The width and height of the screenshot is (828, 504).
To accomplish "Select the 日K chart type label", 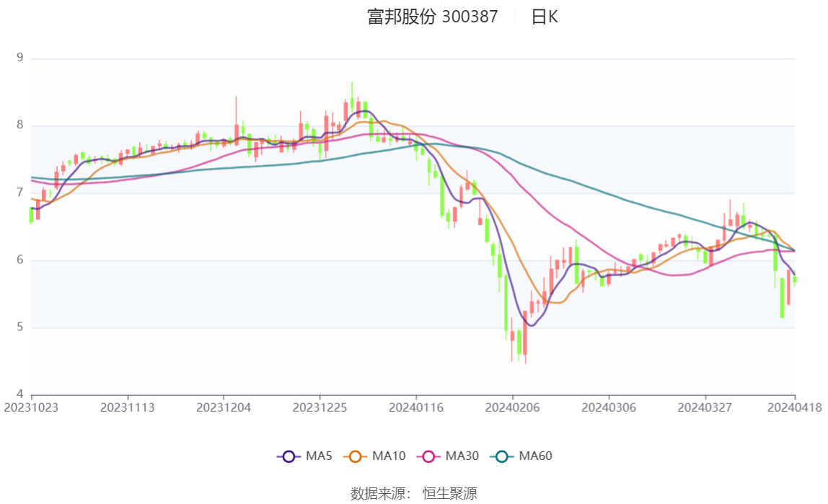I will coord(545,17).
